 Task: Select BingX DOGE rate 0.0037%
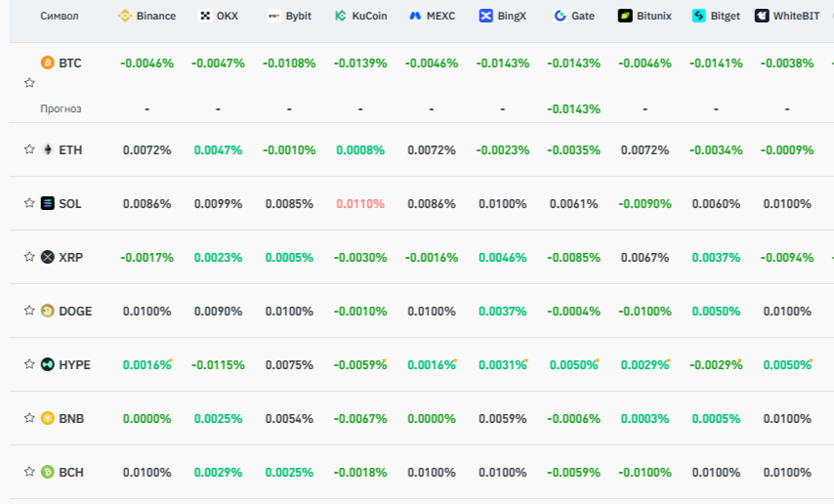503,311
